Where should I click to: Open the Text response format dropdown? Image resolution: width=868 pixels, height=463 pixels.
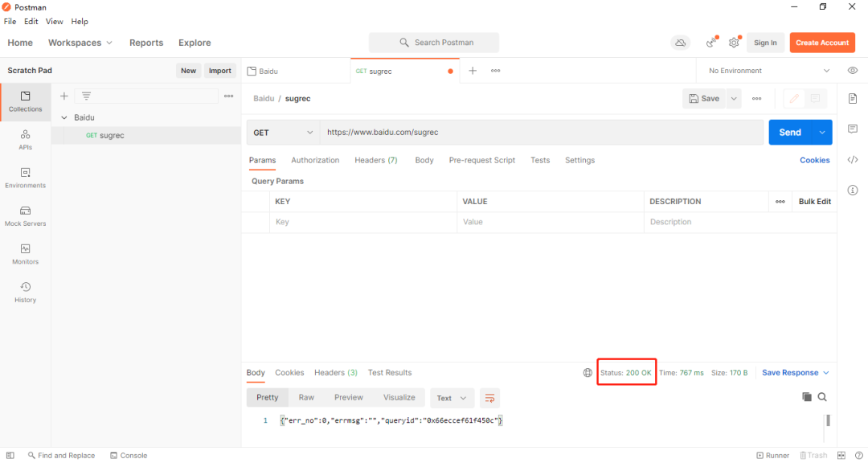(x=452, y=398)
